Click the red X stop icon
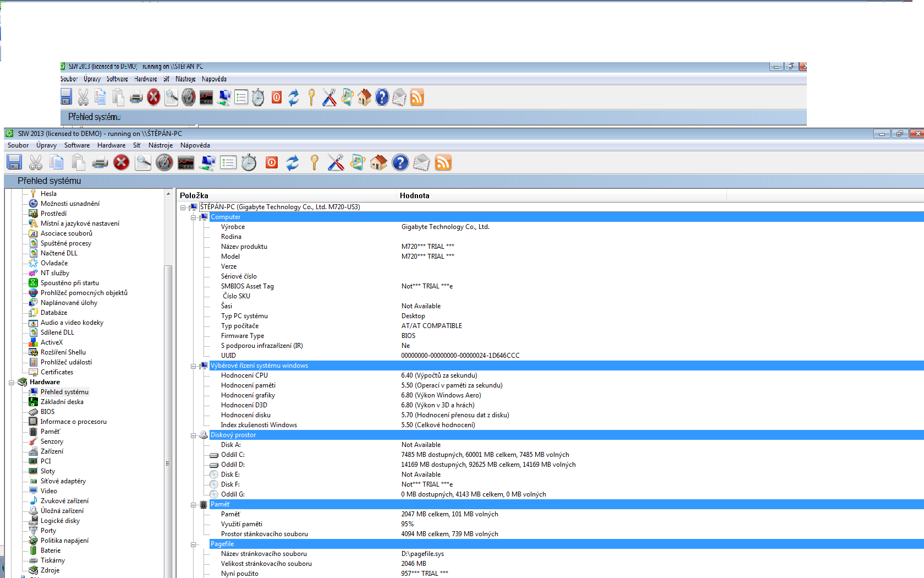 tap(121, 162)
